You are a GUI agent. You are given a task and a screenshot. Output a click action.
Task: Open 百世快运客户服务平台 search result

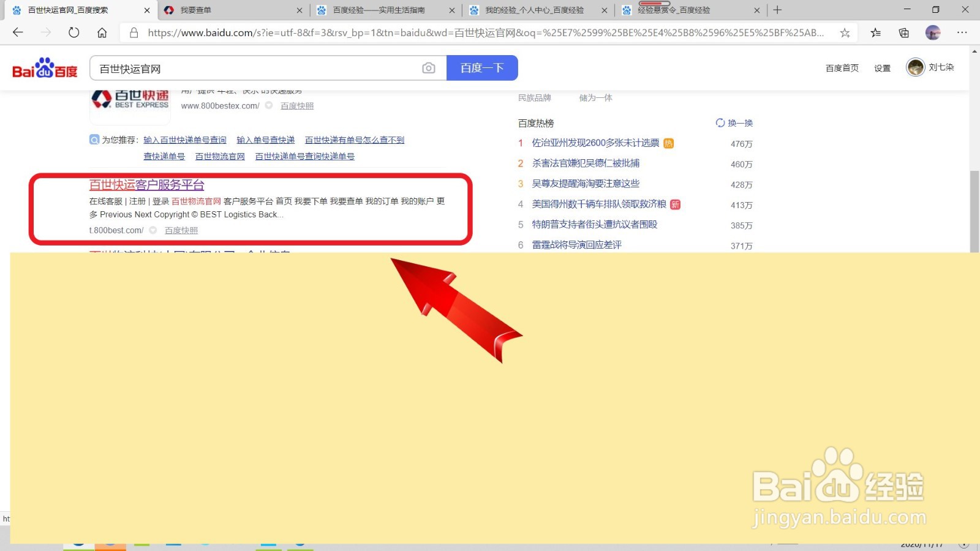pos(147,185)
